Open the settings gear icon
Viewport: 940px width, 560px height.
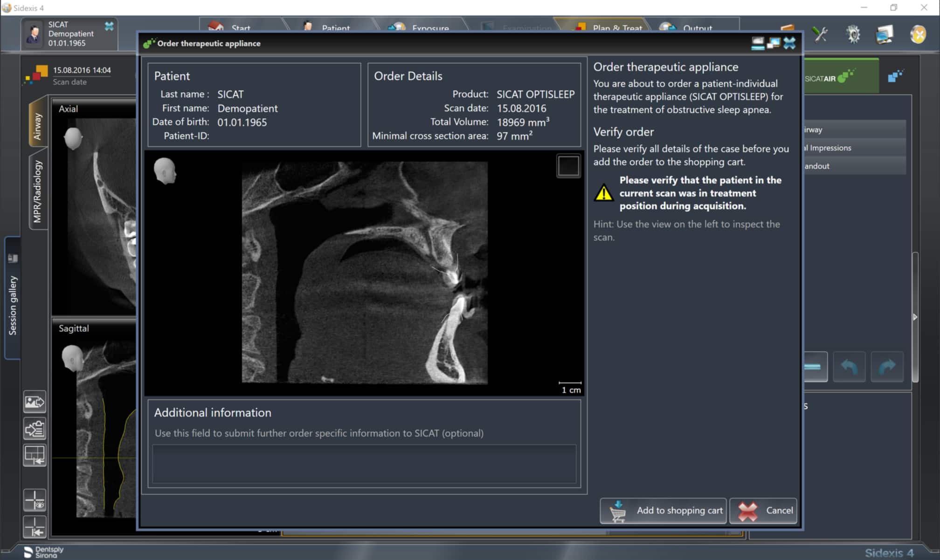(x=853, y=34)
